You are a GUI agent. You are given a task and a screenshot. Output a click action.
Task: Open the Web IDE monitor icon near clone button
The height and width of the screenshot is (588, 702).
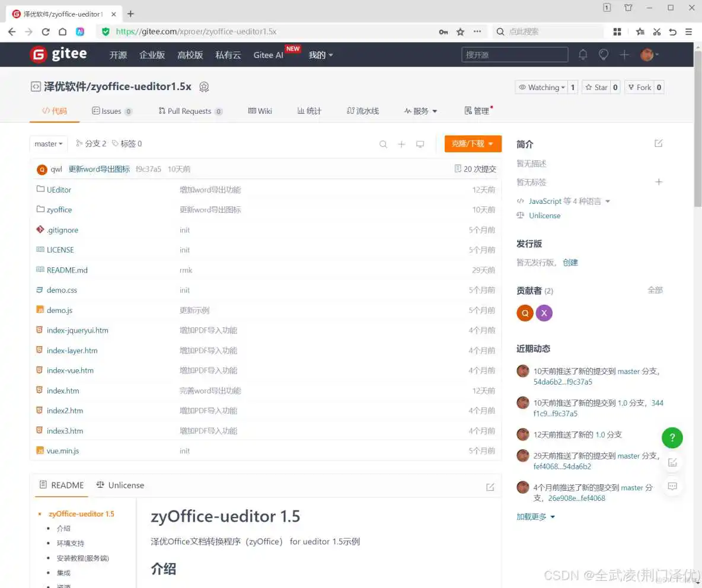pos(420,143)
